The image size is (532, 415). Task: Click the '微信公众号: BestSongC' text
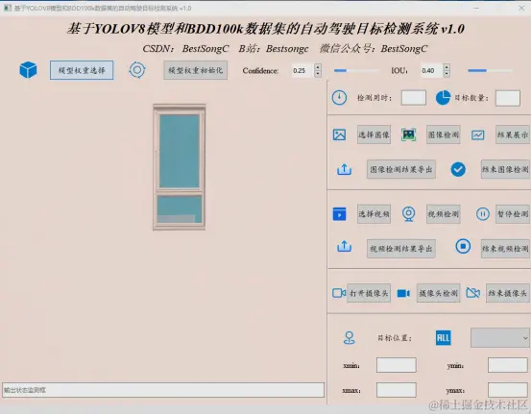pos(374,49)
